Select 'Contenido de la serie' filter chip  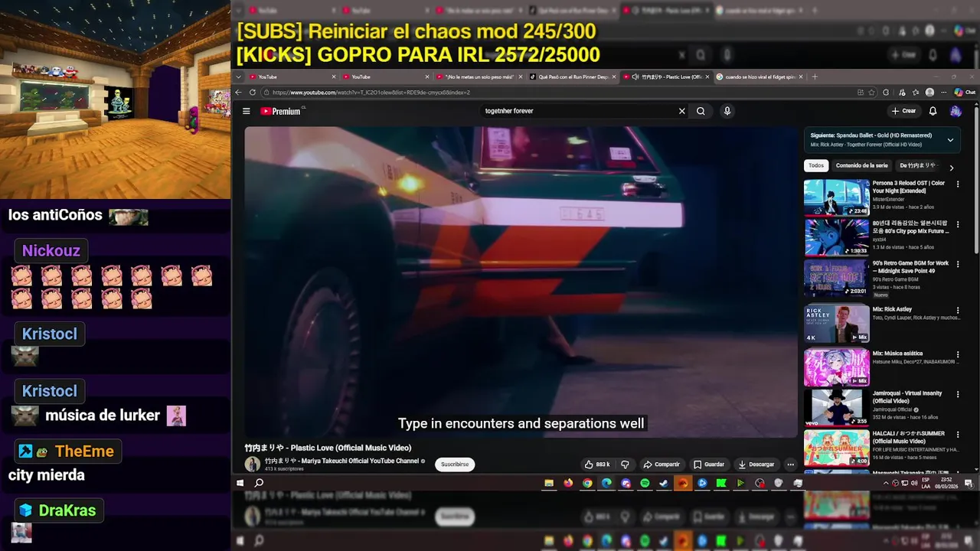(x=861, y=165)
